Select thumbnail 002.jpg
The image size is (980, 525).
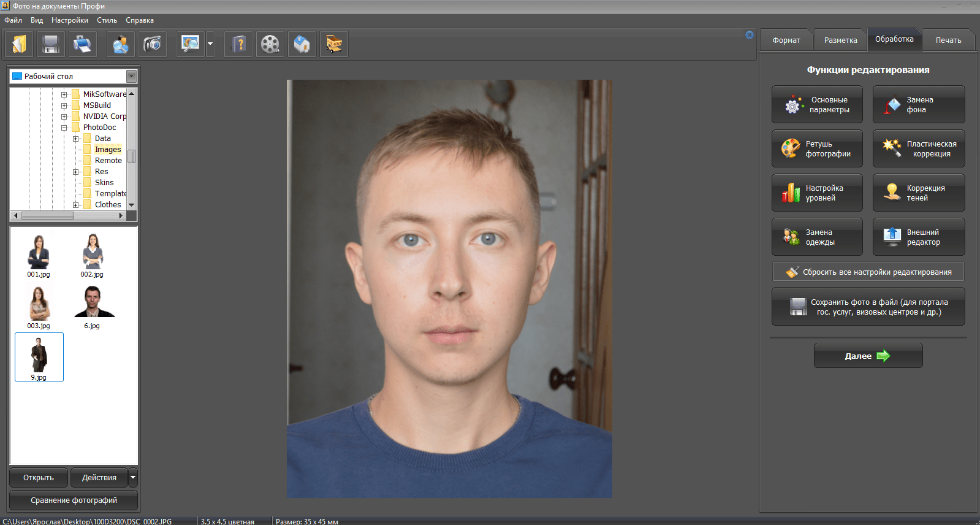click(x=92, y=255)
